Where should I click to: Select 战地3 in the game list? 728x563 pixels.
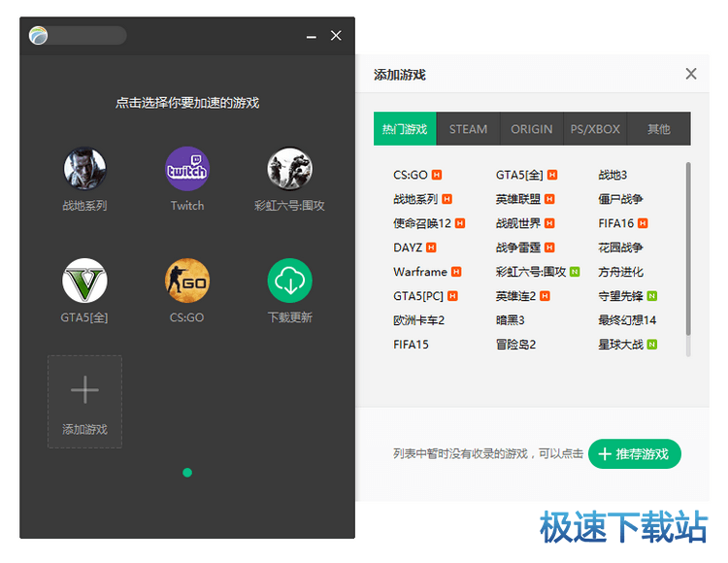(x=612, y=175)
